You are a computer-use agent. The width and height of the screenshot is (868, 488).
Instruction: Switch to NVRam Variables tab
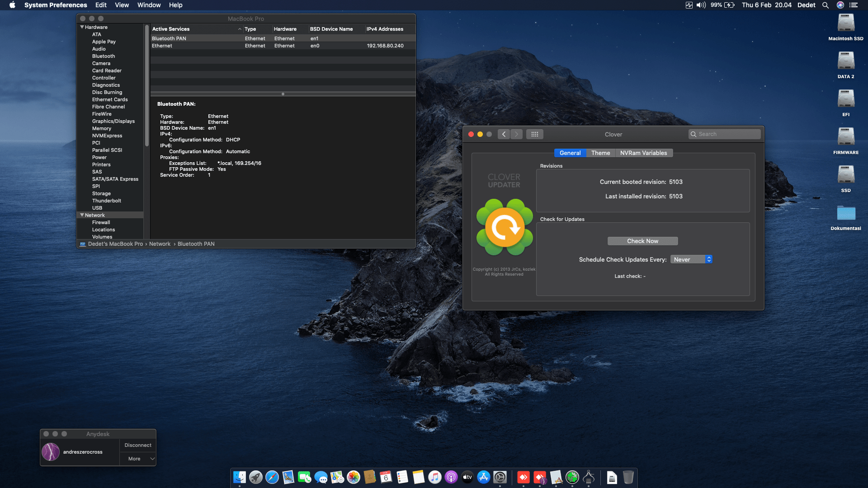644,153
